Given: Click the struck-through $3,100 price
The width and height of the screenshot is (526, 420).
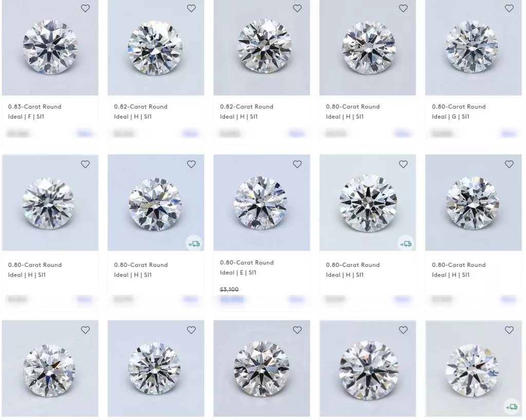Looking at the screenshot, I should (x=229, y=289).
